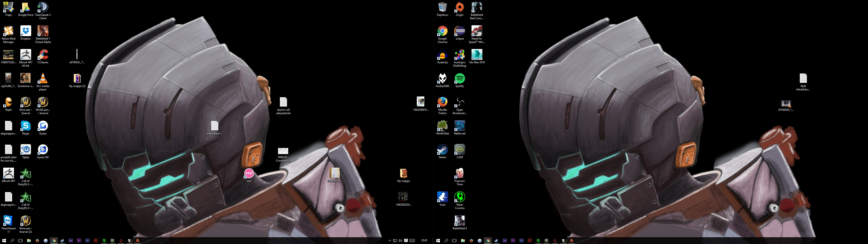Click the Gyazo GIF desktop icon
Screen dimensions: 868x244
[x=43, y=151]
